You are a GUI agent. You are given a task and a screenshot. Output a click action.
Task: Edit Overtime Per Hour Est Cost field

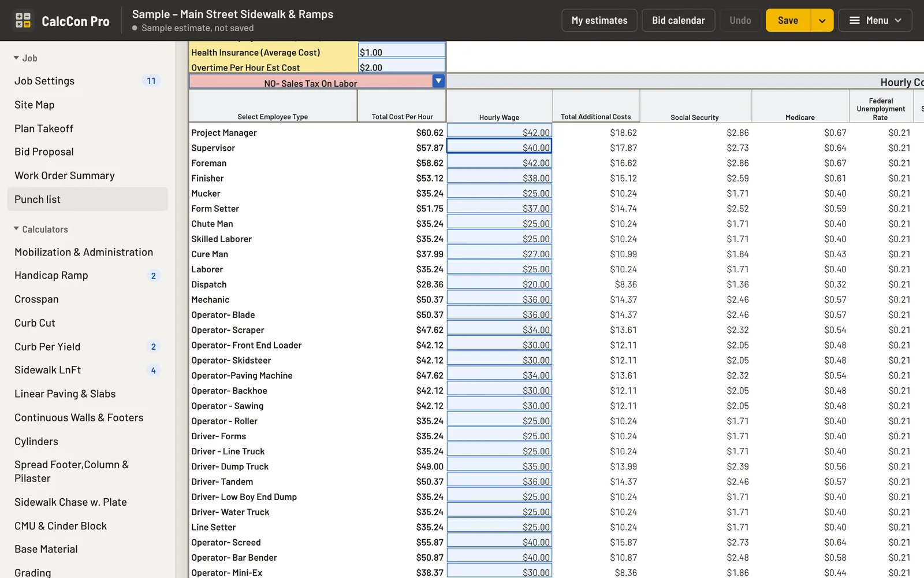[x=401, y=66]
